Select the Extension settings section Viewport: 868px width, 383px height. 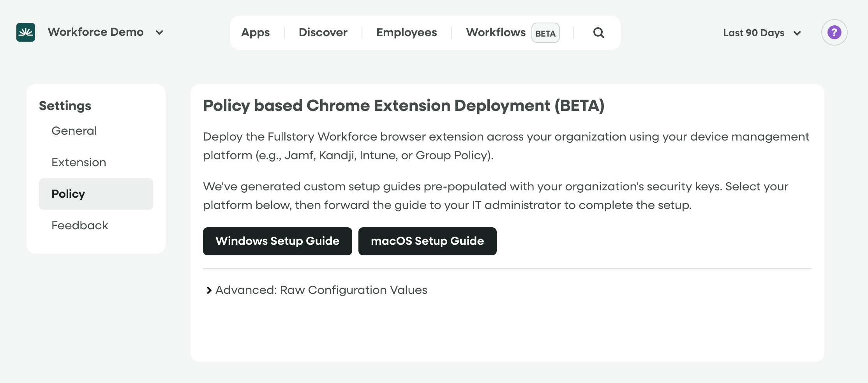tap(79, 162)
